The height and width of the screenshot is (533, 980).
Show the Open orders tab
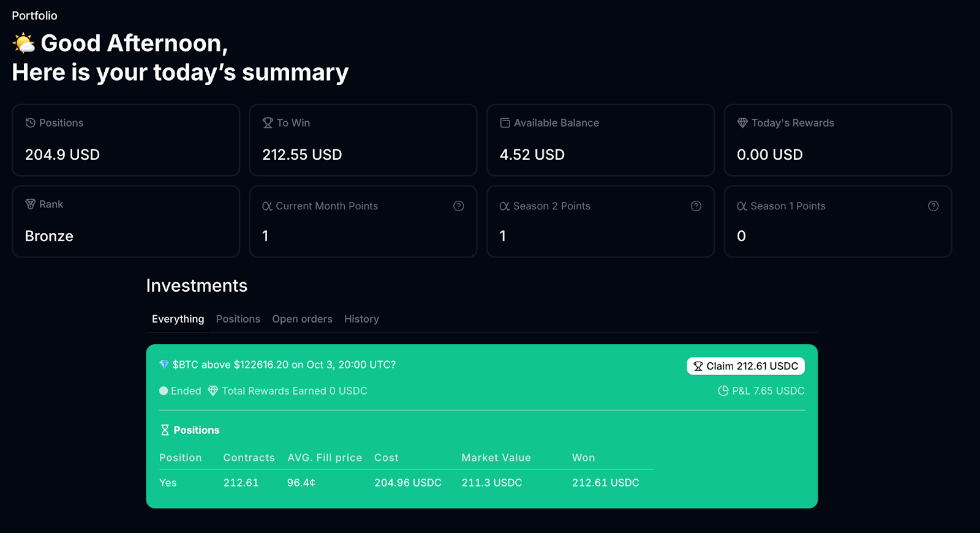pos(302,319)
